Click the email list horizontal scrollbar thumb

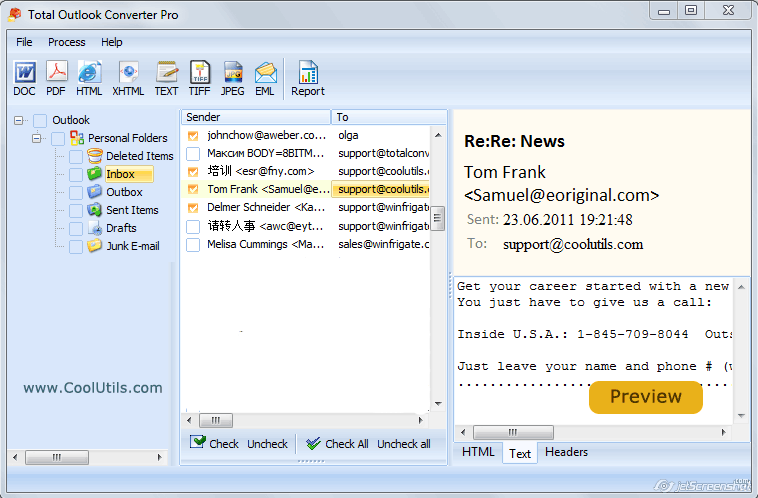click(216, 420)
